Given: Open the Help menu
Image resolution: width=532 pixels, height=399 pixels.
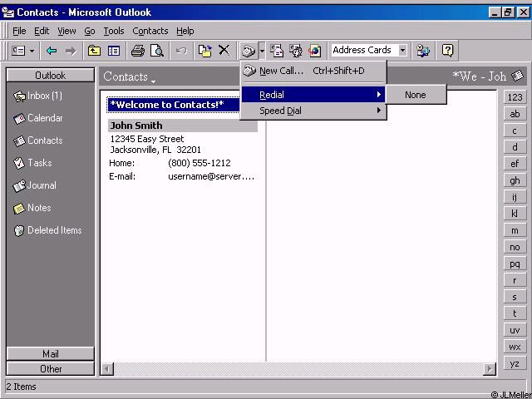Looking at the screenshot, I should pyautogui.click(x=185, y=32).
